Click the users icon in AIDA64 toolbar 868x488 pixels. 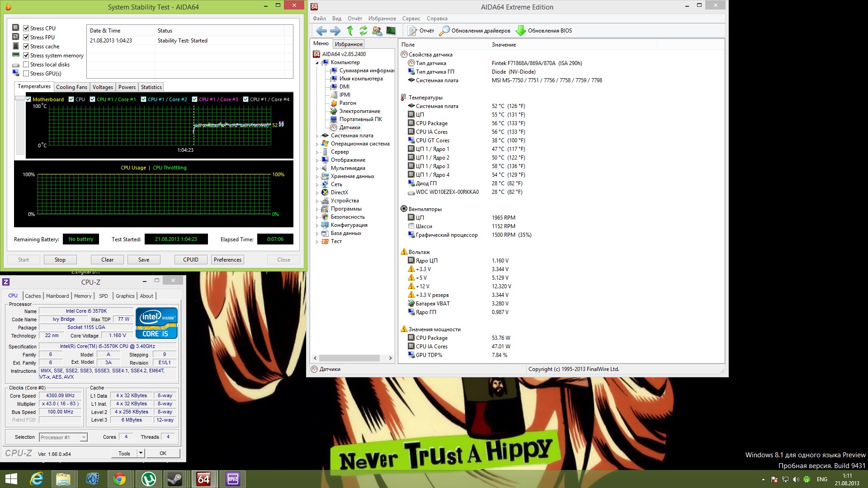377,31
